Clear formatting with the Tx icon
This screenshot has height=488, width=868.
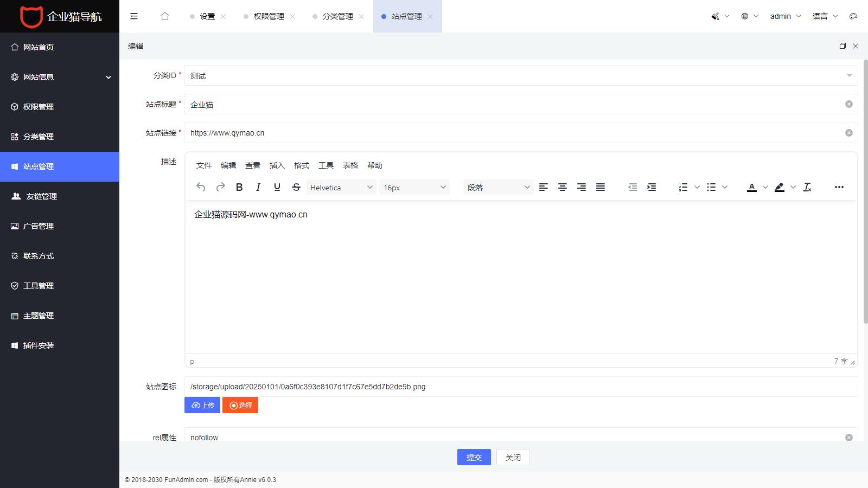tap(807, 187)
